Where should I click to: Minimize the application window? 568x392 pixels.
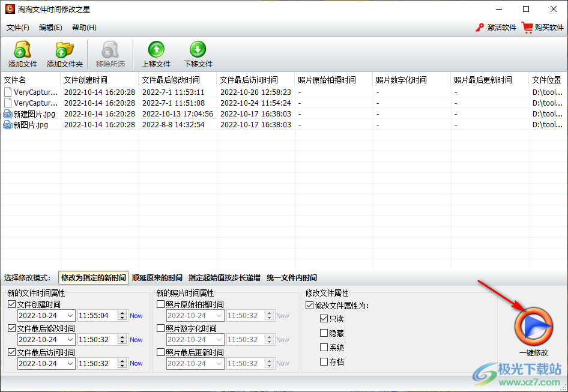click(x=499, y=9)
